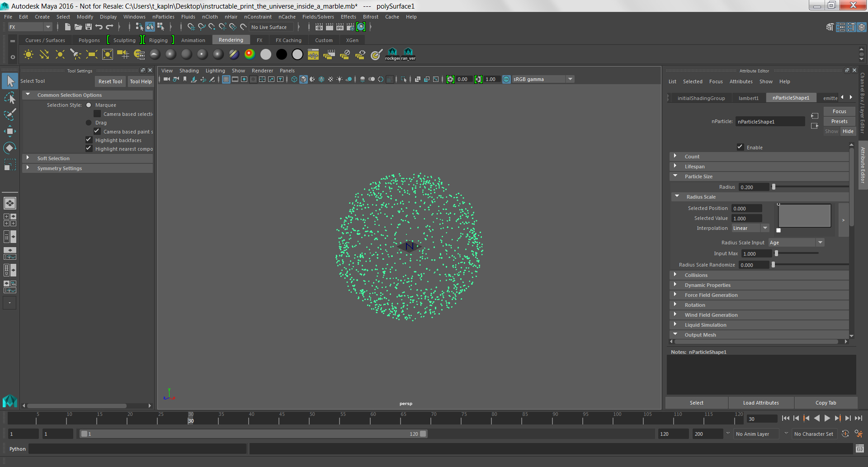The width and height of the screenshot is (868, 467).
Task: Undo the last action with the undo arrow
Action: (x=99, y=27)
